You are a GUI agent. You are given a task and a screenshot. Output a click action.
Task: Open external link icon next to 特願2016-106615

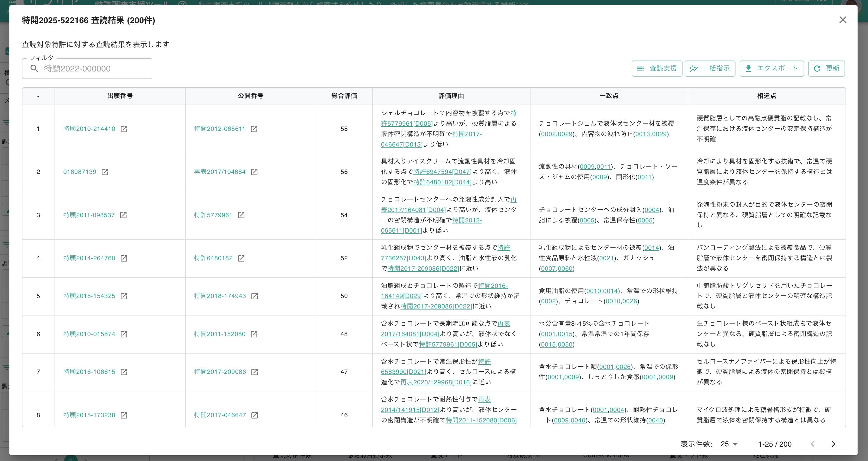[x=124, y=372]
